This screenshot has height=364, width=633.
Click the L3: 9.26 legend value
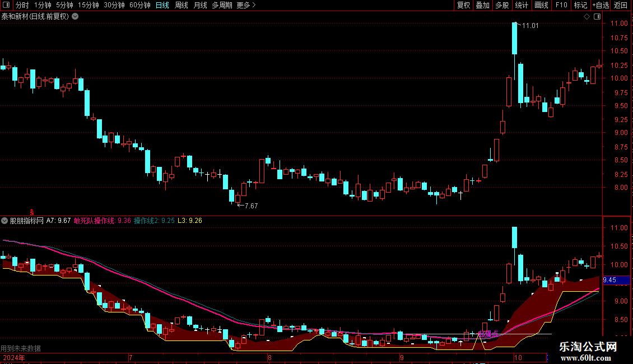tap(190, 221)
